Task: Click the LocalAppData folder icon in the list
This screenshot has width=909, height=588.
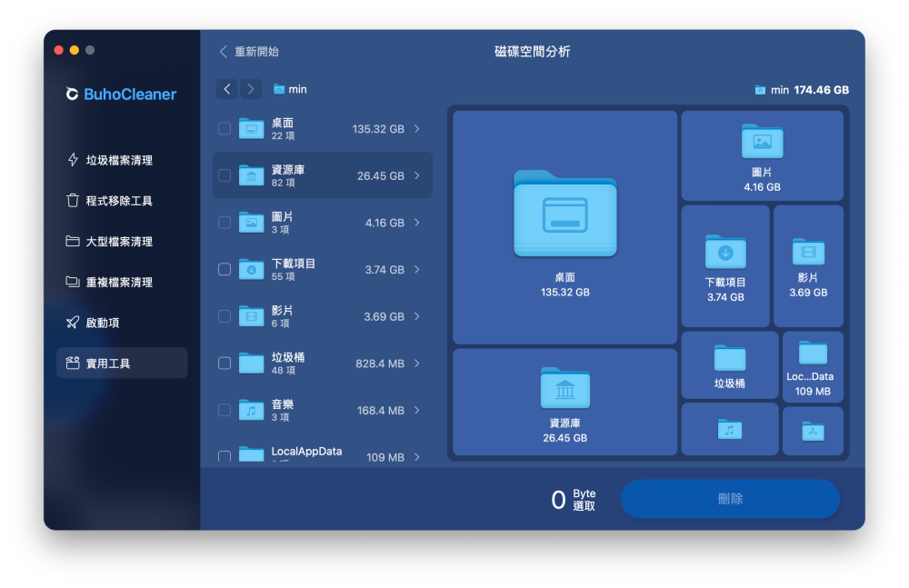Action: [252, 454]
